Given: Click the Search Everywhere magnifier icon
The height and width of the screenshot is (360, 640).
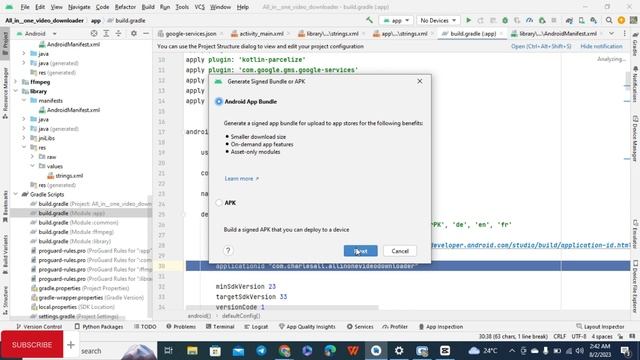Looking at the screenshot, I should click(x=609, y=20).
